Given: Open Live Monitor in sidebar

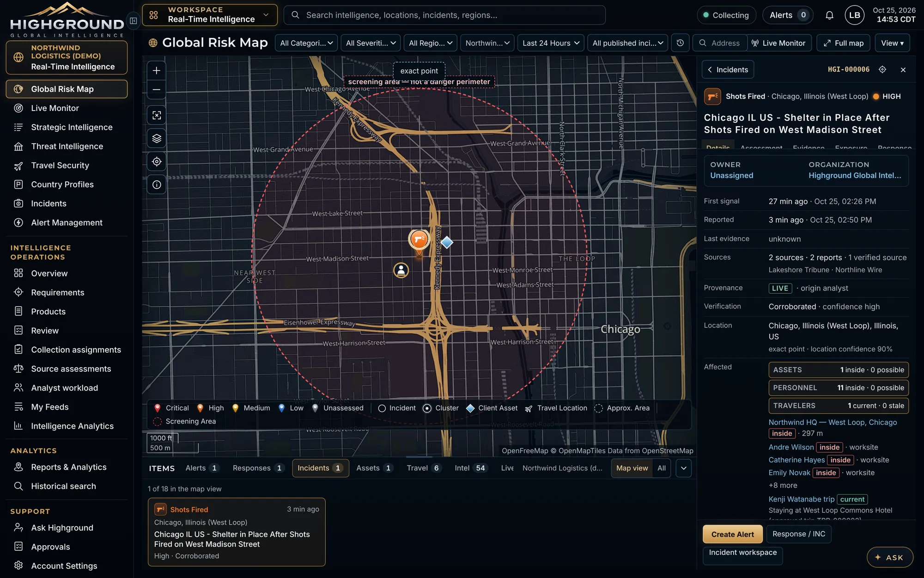Looking at the screenshot, I should point(66,108).
